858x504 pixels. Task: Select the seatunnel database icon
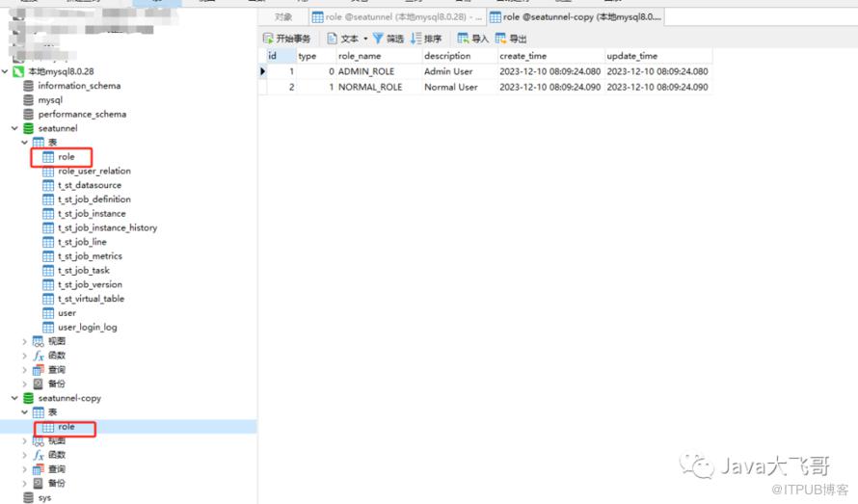(29, 128)
